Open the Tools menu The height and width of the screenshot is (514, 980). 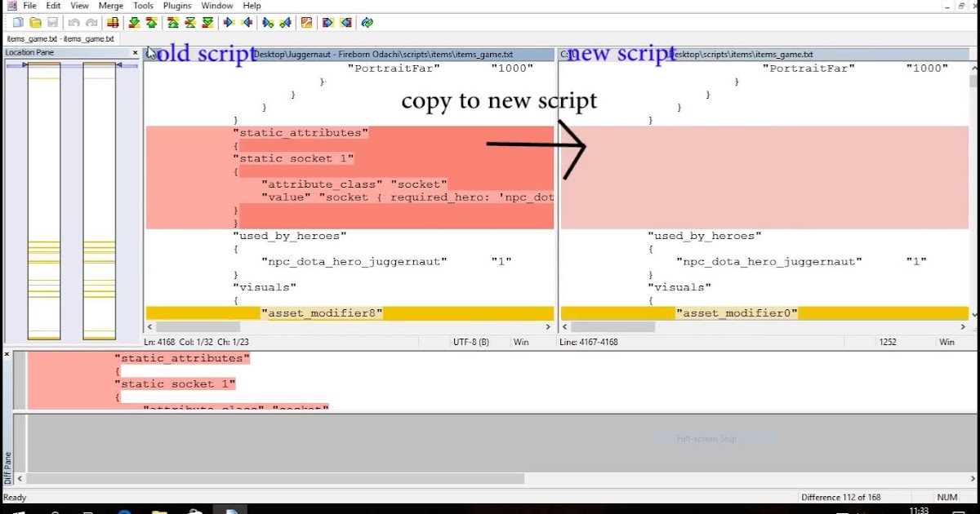pyautogui.click(x=143, y=6)
